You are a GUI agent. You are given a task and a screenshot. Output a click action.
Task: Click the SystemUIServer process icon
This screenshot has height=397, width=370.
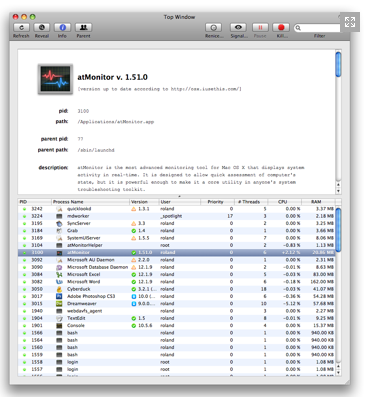(59, 238)
